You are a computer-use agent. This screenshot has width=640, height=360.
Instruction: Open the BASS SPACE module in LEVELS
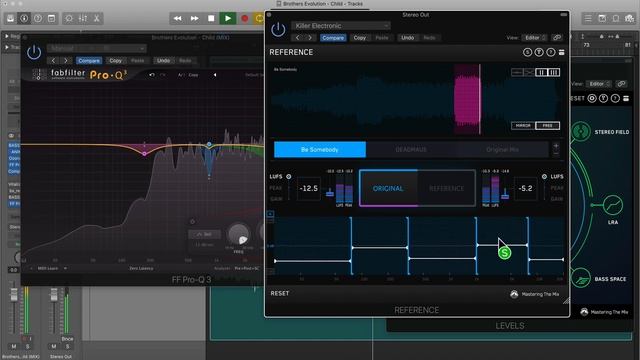pos(580,279)
